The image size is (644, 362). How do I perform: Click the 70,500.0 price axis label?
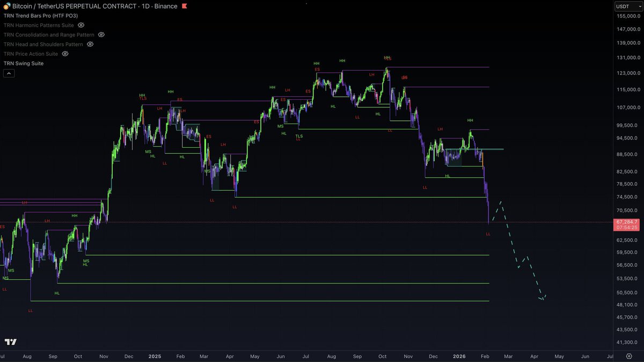tap(627, 210)
